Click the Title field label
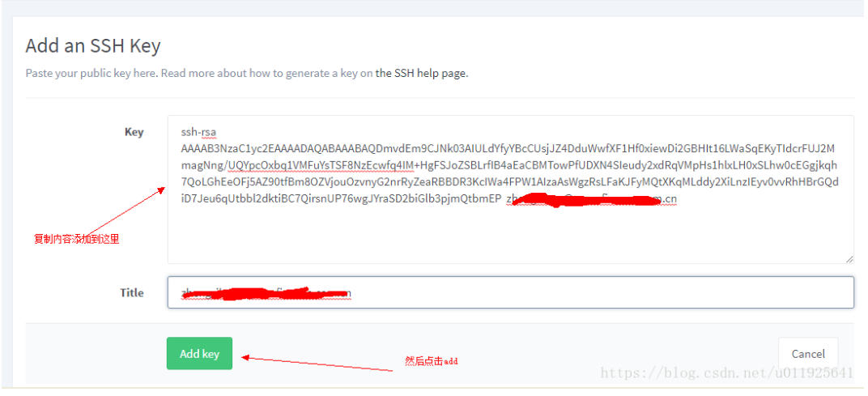 tap(132, 292)
